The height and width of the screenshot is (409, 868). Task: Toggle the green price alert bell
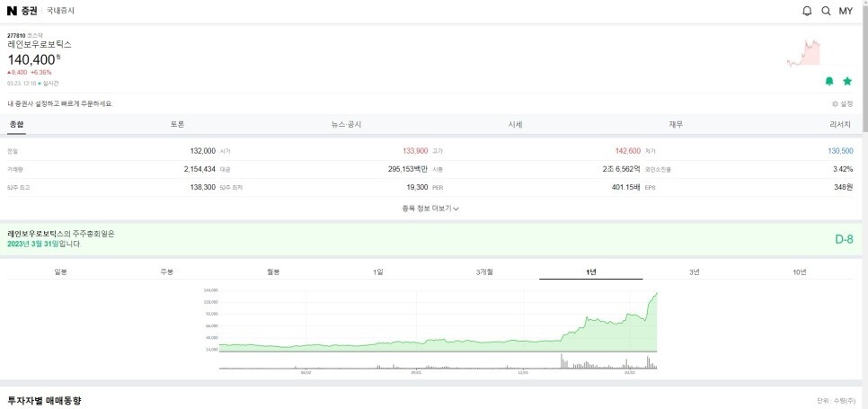pos(829,82)
